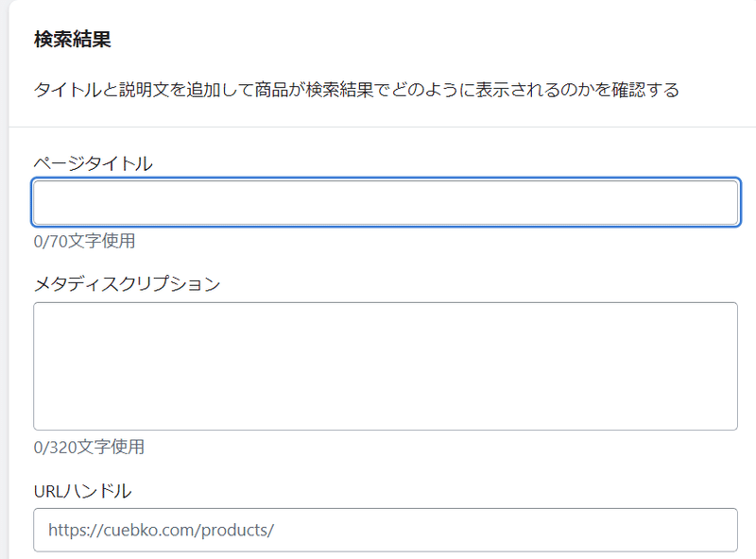Click the description sentence under 検索結果
756x559 pixels.
point(356,91)
